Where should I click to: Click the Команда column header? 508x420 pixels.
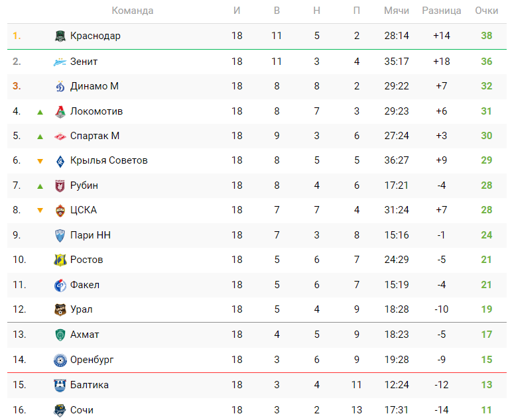(133, 11)
